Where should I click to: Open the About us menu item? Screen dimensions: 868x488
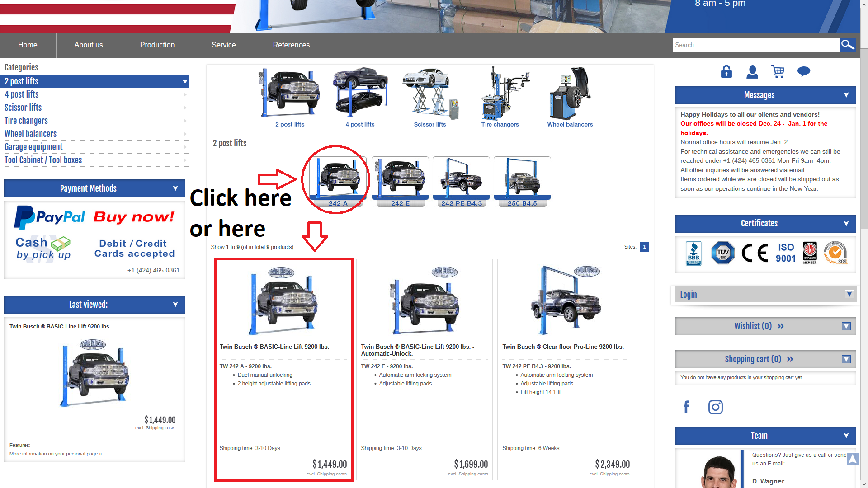(89, 45)
